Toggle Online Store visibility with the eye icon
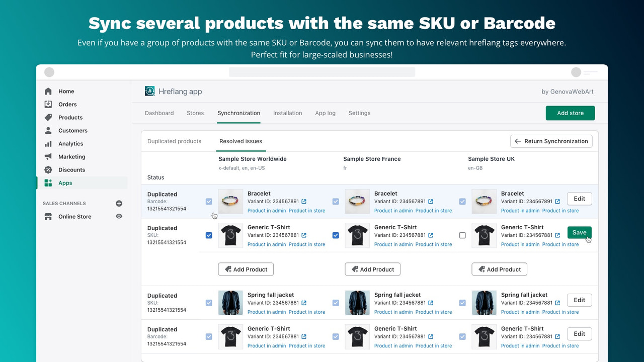The image size is (644, 362). (119, 216)
